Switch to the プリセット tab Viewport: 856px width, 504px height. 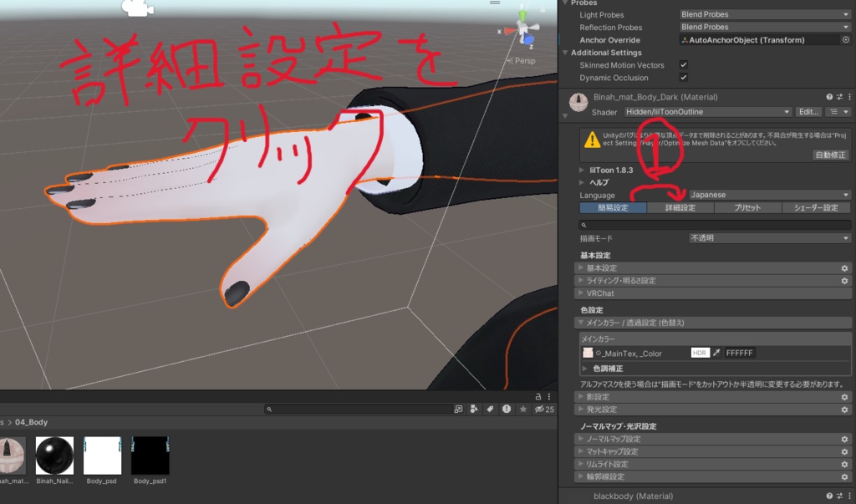coord(747,207)
